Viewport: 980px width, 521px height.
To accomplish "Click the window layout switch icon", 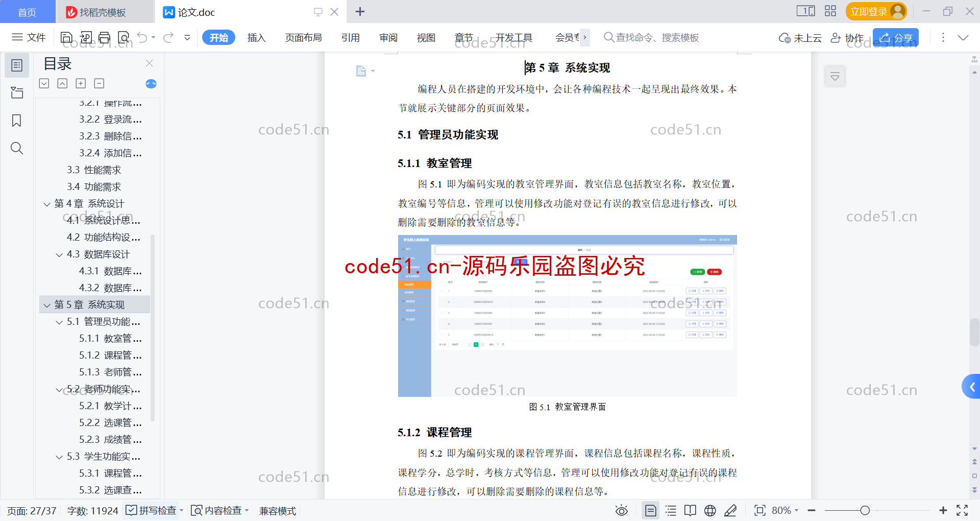I will (805, 11).
